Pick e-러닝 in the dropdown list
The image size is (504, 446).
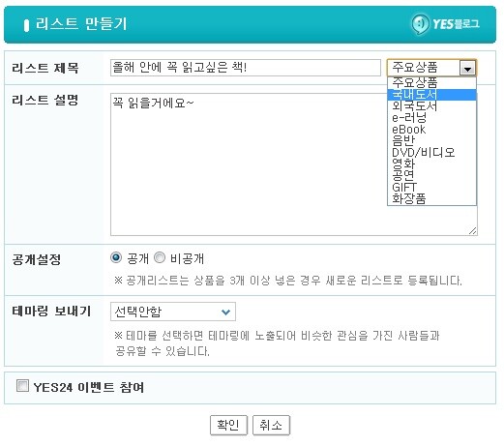pos(431,118)
